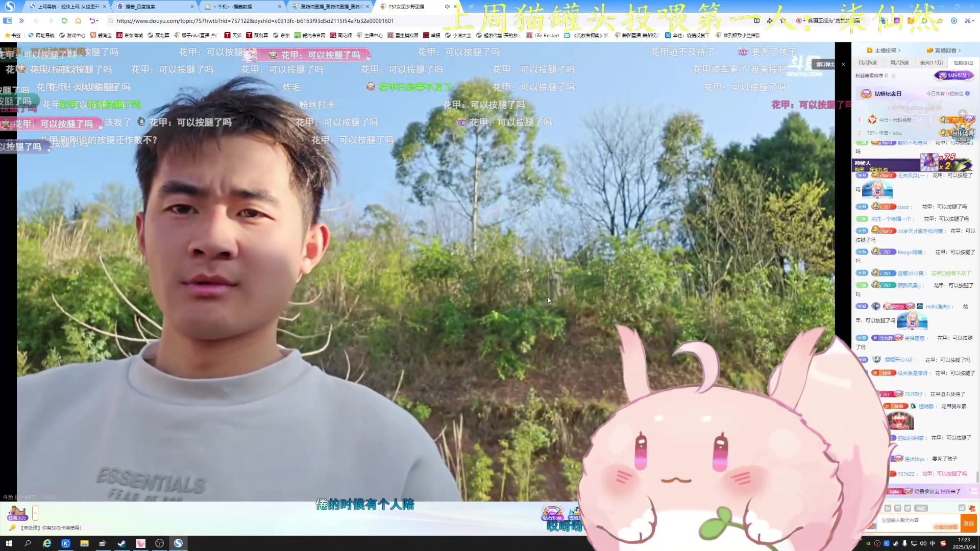Image resolution: width=980 pixels, height=551 pixels.
Task: Go to browser home page icon
Action: click(x=78, y=21)
